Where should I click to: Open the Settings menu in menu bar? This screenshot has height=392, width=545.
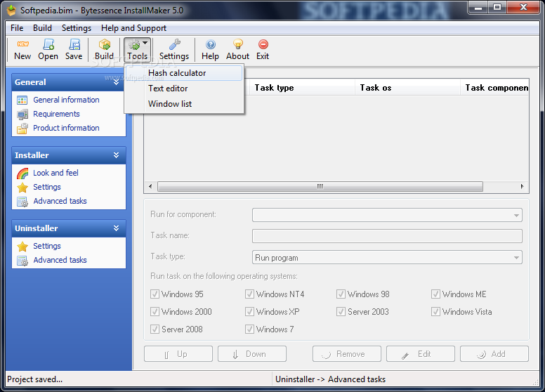pos(77,28)
